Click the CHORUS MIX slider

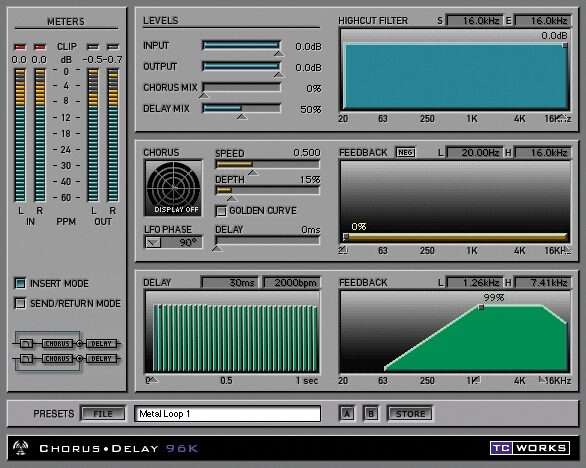(x=241, y=87)
